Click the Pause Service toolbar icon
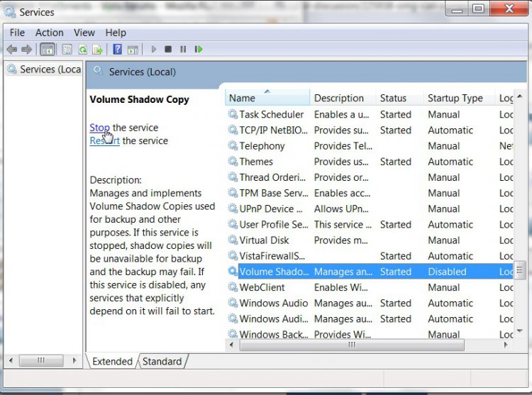The width and height of the screenshot is (532, 395). 183,50
